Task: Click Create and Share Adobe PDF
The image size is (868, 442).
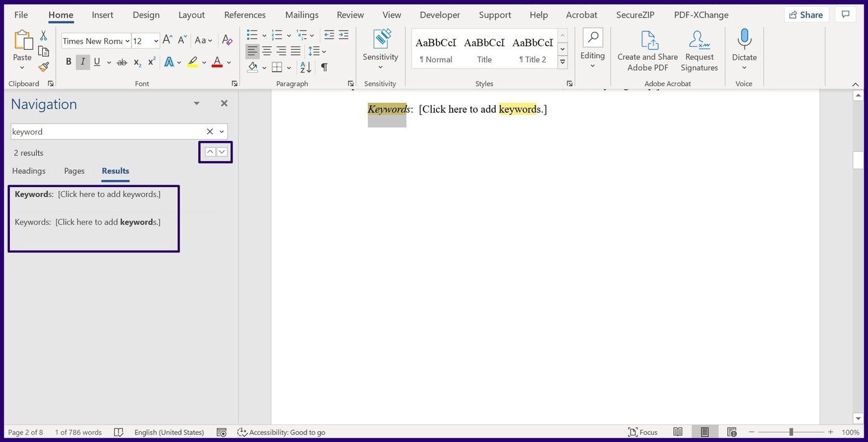Action: [x=648, y=51]
